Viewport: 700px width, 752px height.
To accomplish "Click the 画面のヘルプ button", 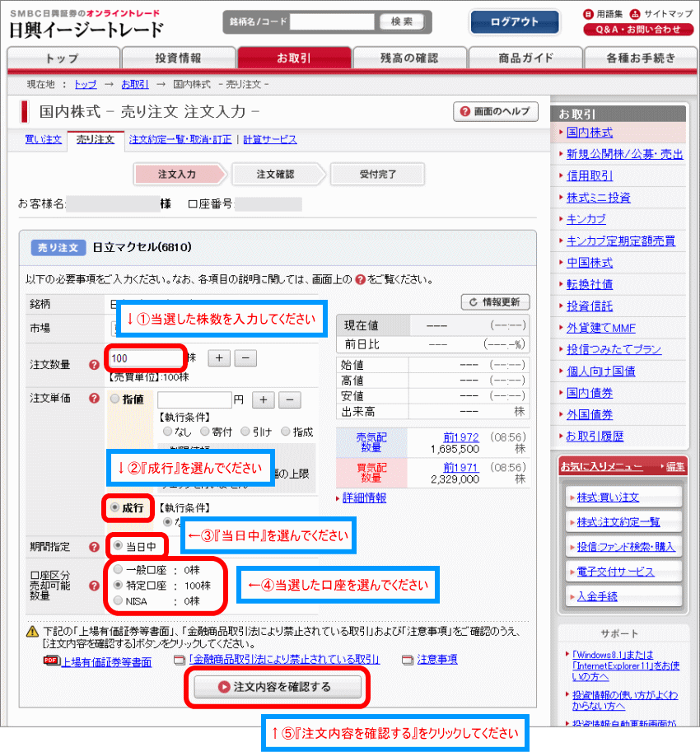I will click(x=495, y=111).
